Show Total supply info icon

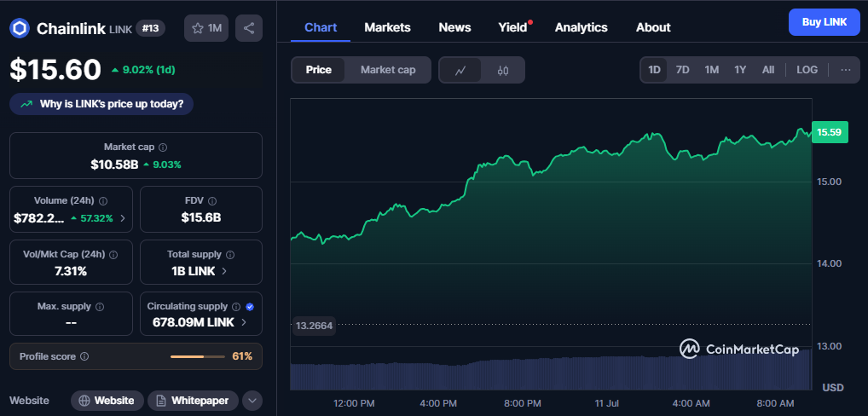(230, 255)
